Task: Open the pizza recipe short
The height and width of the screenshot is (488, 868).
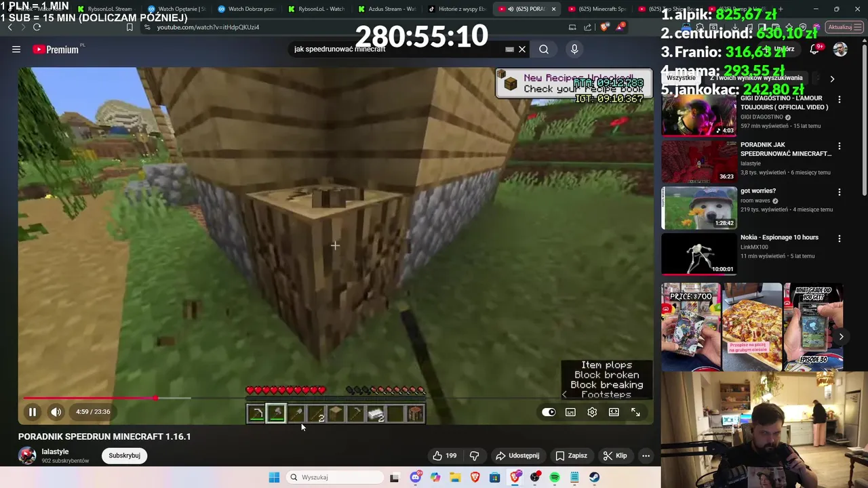Action: point(751,327)
